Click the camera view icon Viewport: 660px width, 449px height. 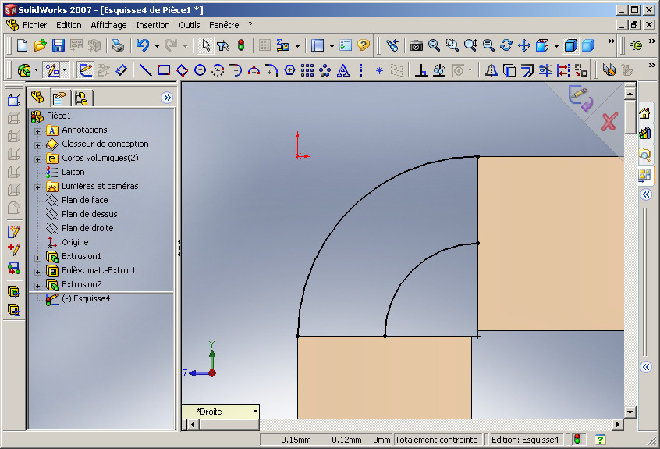pos(416,45)
